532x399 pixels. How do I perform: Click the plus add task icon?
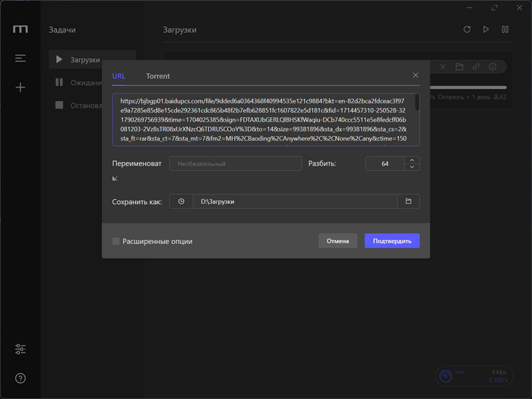(21, 87)
